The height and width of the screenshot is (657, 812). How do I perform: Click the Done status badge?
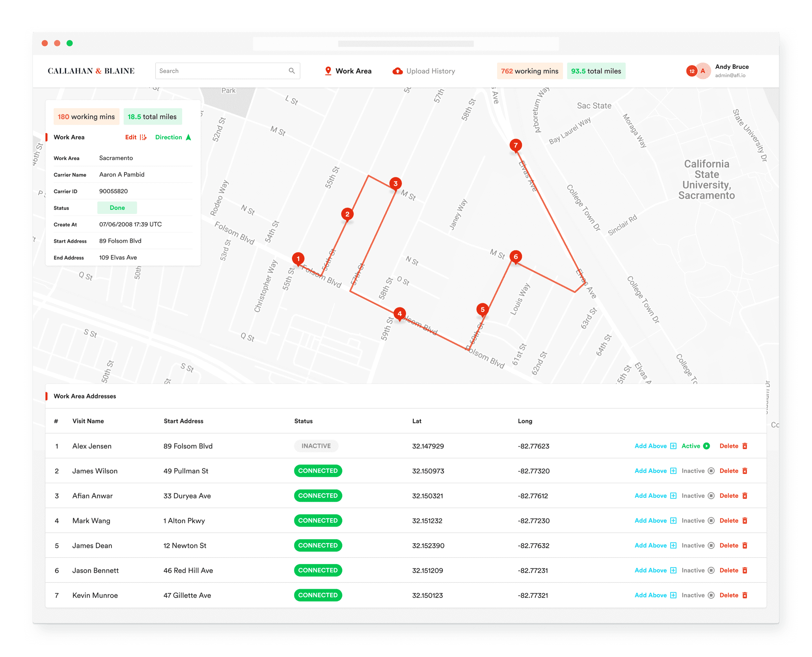point(117,208)
